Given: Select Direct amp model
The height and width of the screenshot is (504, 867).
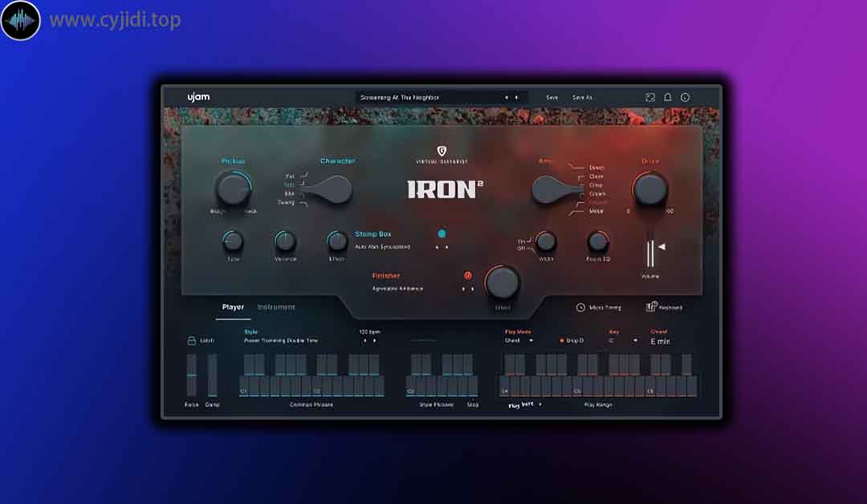Looking at the screenshot, I should [x=596, y=168].
